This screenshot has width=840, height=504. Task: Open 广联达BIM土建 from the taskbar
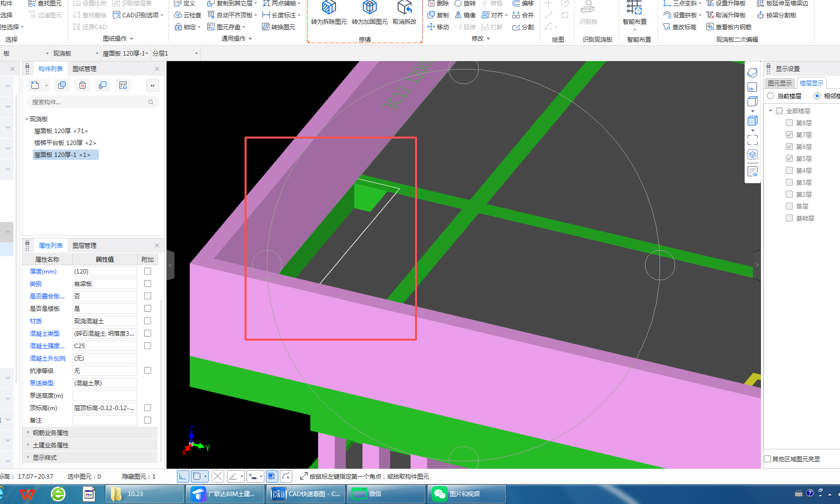click(225, 494)
